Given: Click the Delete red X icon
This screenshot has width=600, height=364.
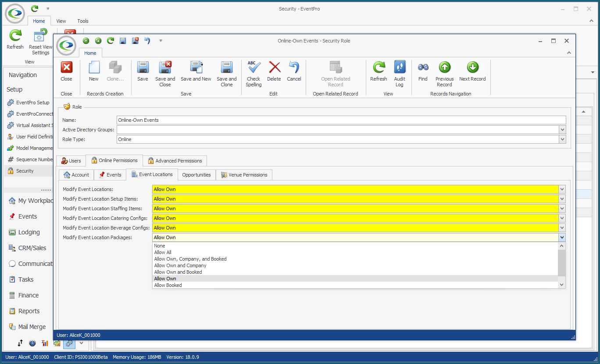Looking at the screenshot, I should click(x=275, y=67).
